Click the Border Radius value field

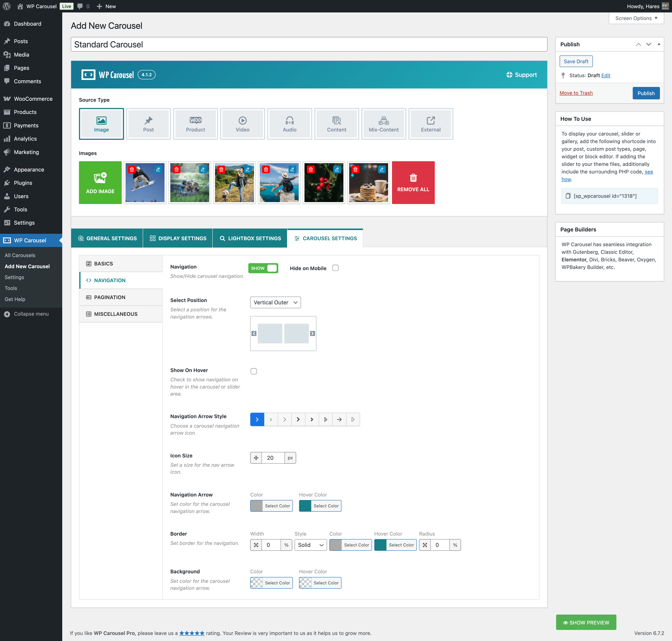(440, 545)
